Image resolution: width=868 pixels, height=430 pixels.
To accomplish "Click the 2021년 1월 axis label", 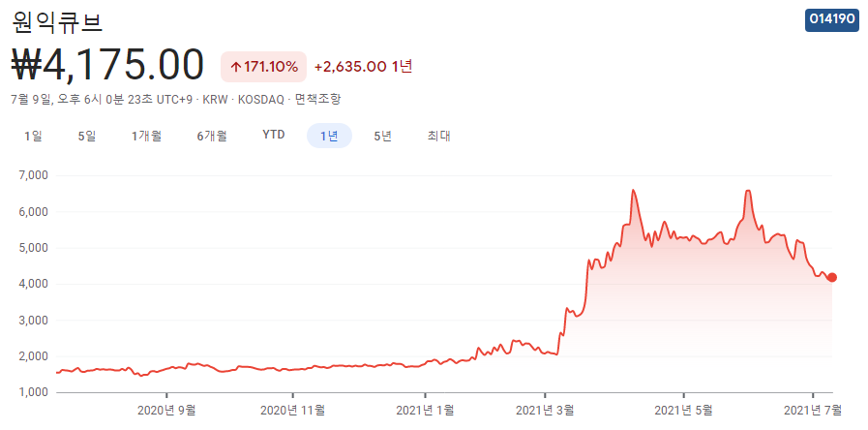I will pos(425,411).
